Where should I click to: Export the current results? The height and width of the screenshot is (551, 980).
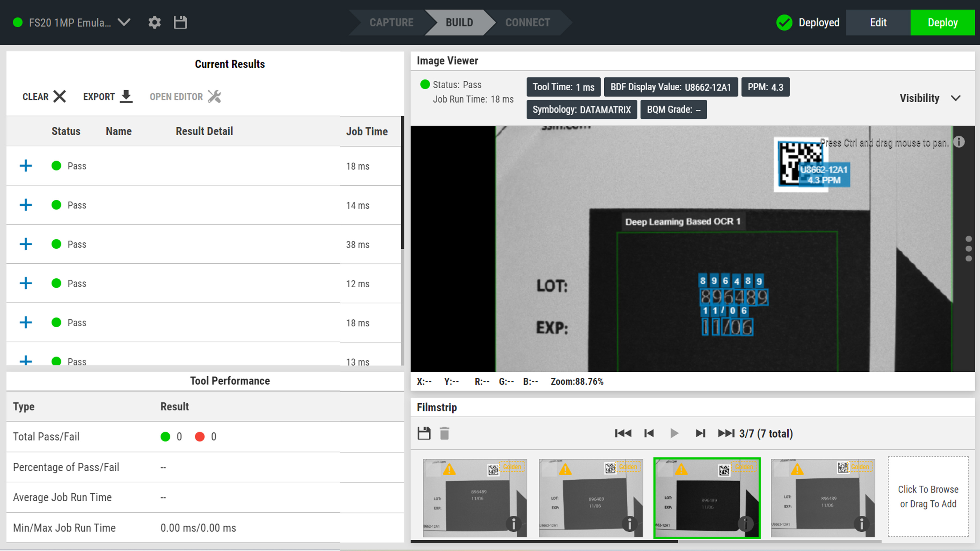[x=126, y=96]
